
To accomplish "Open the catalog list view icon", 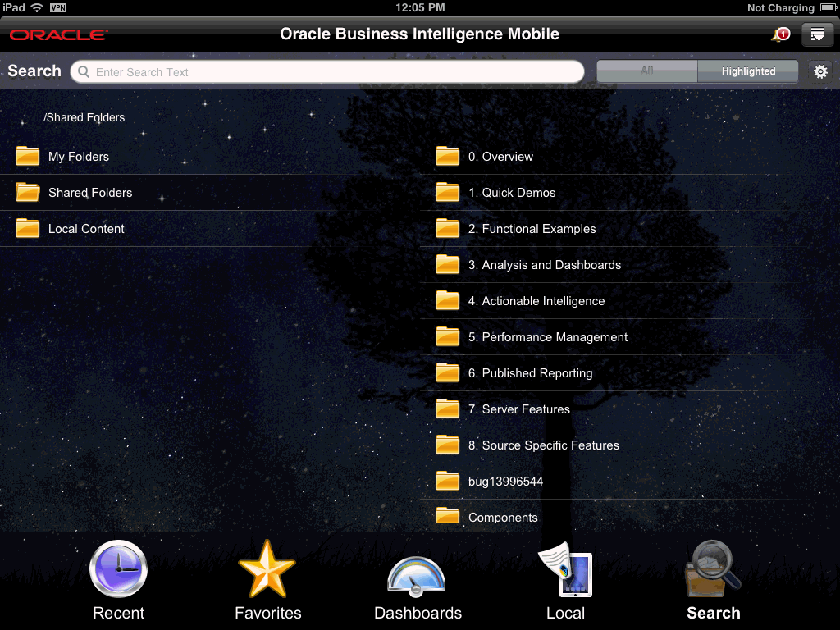I will click(817, 34).
